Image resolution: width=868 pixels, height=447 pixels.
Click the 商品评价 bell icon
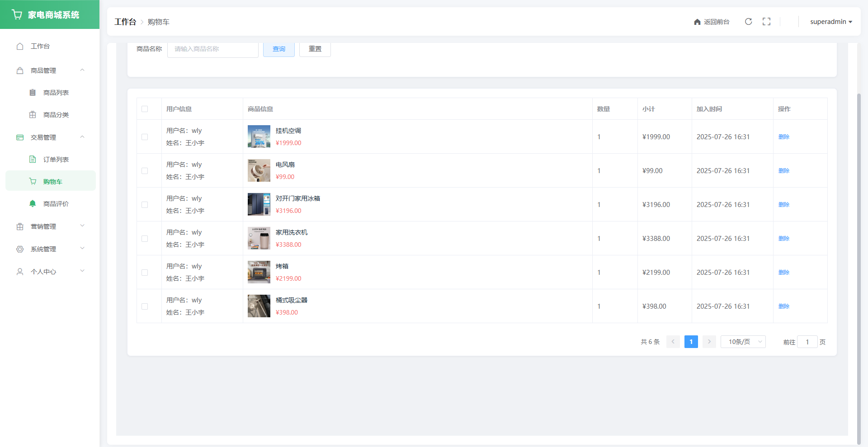(x=33, y=204)
